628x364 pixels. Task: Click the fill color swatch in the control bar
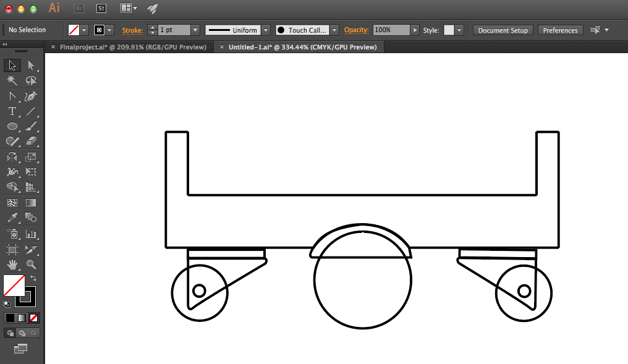point(74,30)
